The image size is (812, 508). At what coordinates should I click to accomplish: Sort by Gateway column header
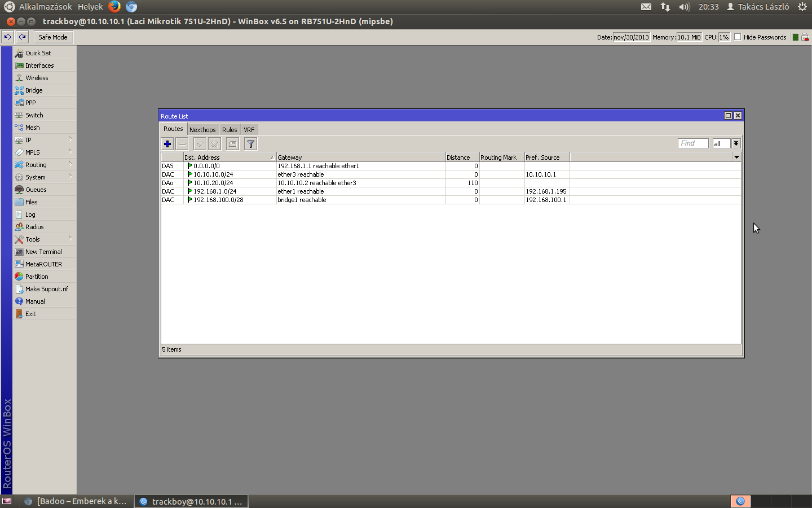tap(361, 157)
